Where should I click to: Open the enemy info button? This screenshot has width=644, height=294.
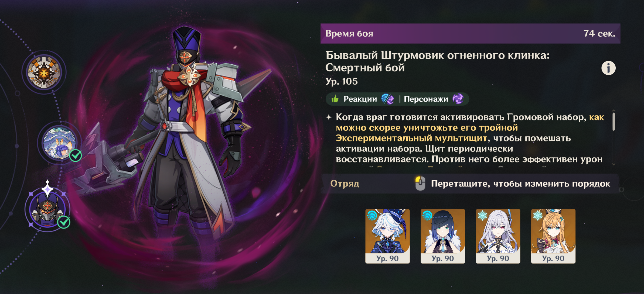608,68
